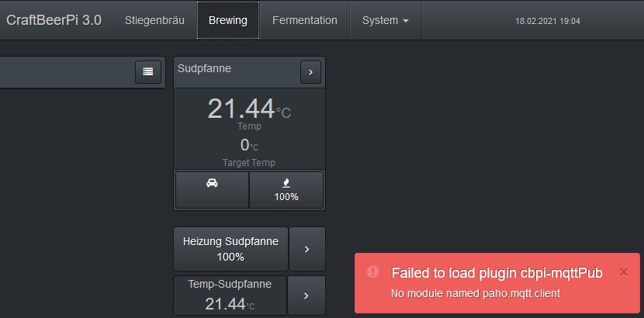This screenshot has width=644, height=318.
Task: Switch to the Fermentation tab
Action: [x=305, y=20]
